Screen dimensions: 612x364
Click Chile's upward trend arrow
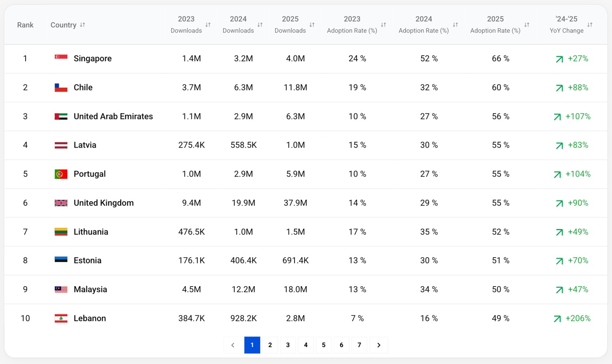pyautogui.click(x=559, y=88)
